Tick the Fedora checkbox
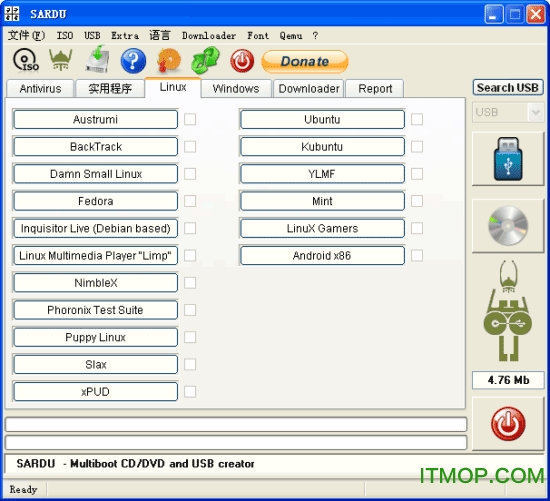Viewport: 550px width, 501px height. point(190,201)
